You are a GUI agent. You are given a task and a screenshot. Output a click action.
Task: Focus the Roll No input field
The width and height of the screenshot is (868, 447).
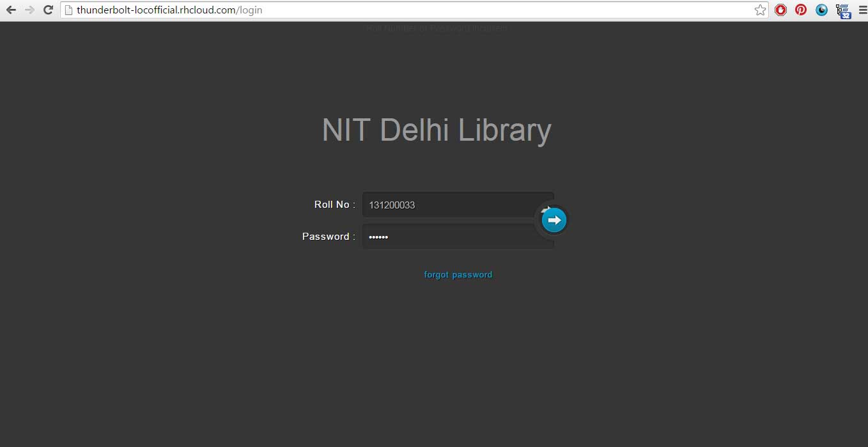pyautogui.click(x=458, y=205)
